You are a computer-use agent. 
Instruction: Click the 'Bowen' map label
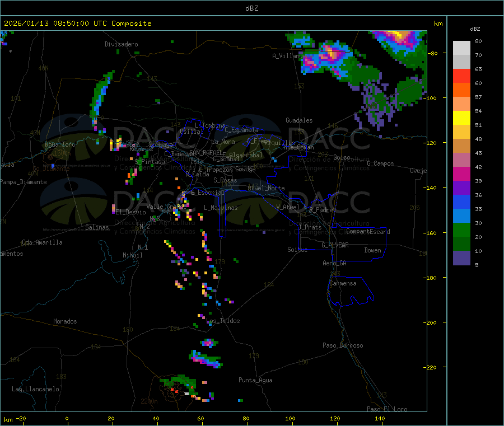(373, 250)
